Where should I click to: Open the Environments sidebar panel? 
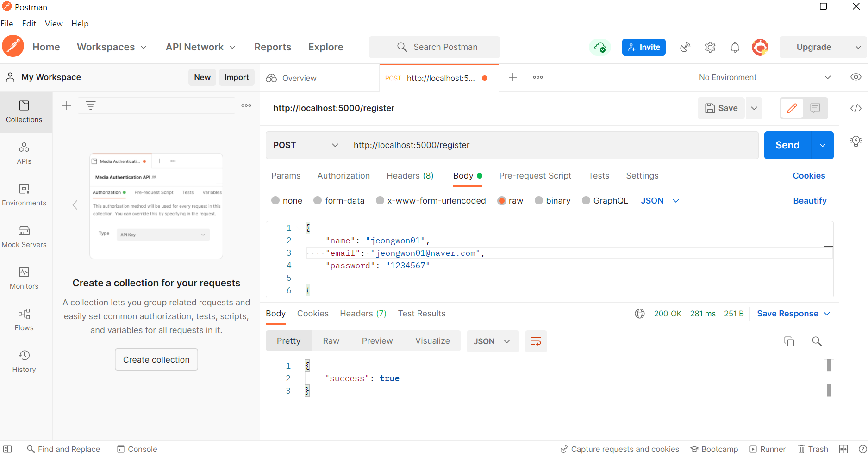coord(25,194)
